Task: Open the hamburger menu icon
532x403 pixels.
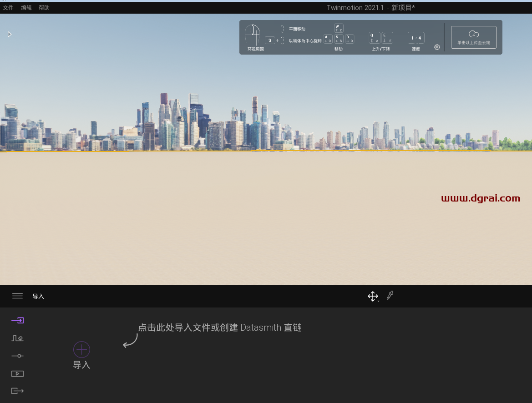Action: click(17, 296)
